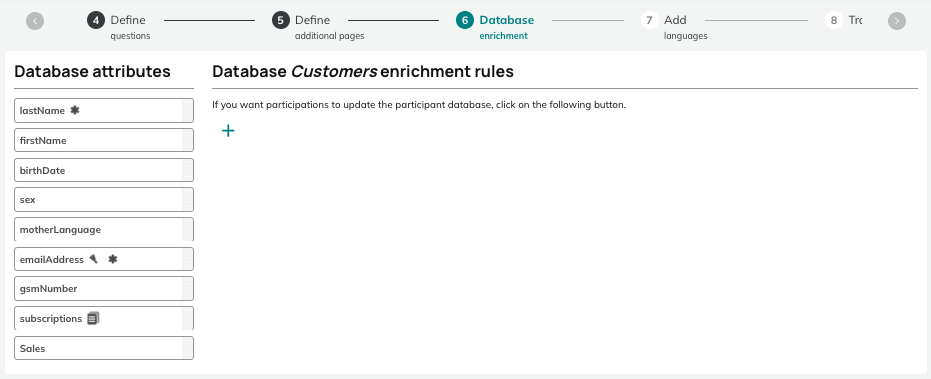Click the drag handle of lastName row
This screenshot has width=931, height=379.
tap(187, 110)
